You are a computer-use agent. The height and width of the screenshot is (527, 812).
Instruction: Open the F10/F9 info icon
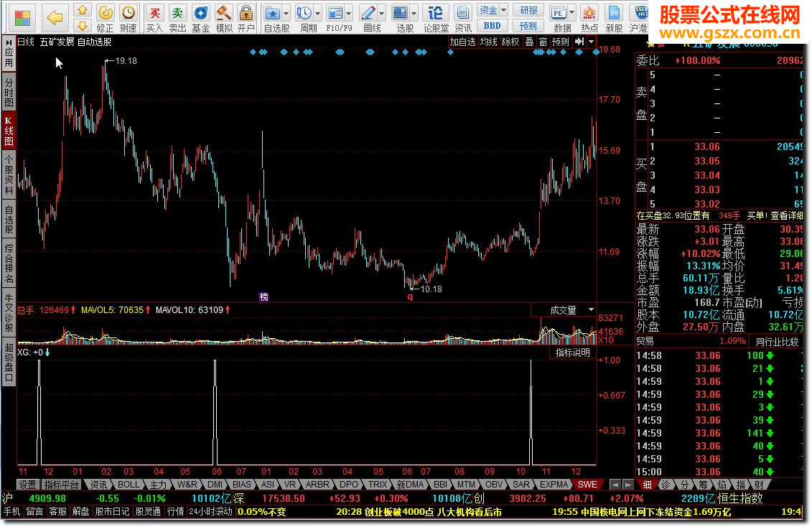[x=335, y=12]
